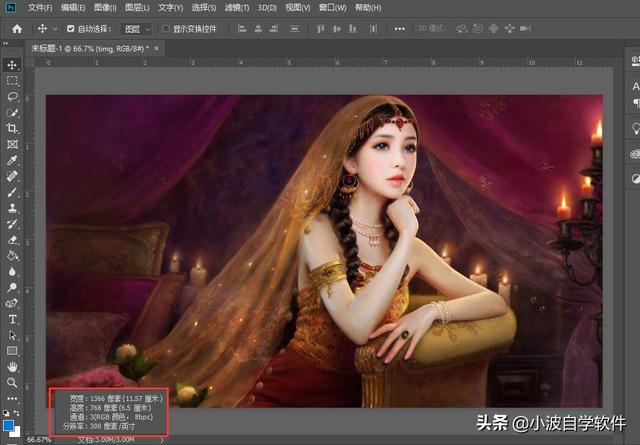Viewport: 640px width, 445px height.
Task: Select the Blur tool
Action: [x=12, y=271]
